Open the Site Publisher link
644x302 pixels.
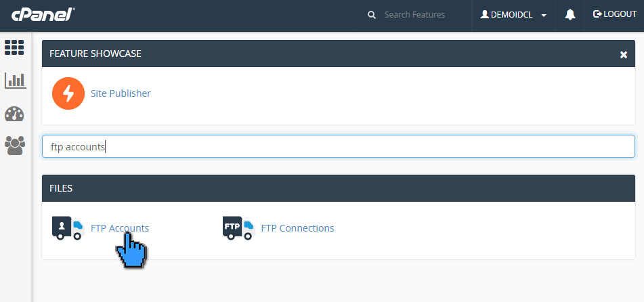121,93
